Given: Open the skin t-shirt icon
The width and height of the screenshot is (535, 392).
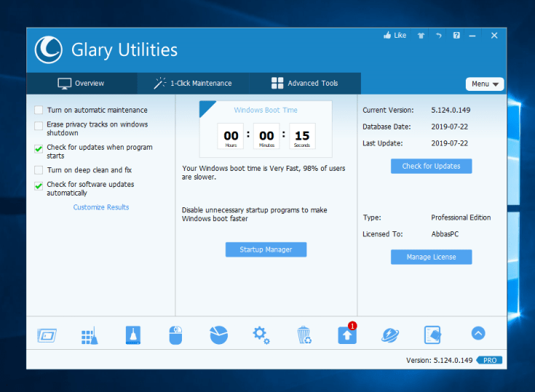Looking at the screenshot, I should click(421, 36).
